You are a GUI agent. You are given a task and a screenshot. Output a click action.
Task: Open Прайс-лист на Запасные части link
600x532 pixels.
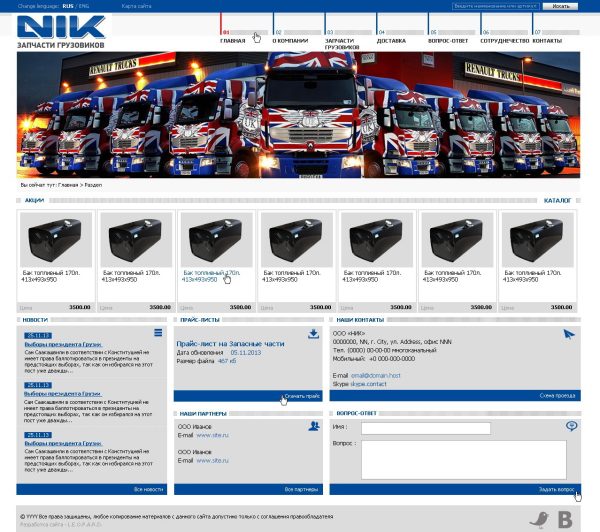pos(230,344)
